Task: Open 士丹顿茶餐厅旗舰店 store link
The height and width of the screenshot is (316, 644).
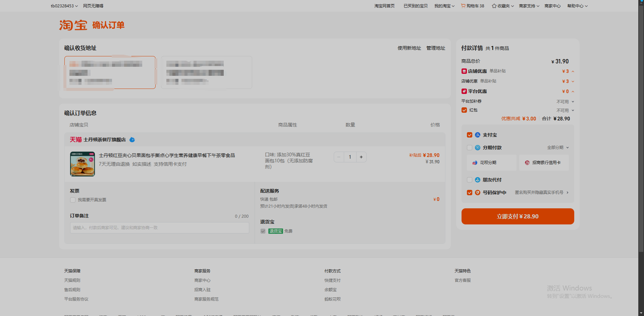Action: [105, 140]
